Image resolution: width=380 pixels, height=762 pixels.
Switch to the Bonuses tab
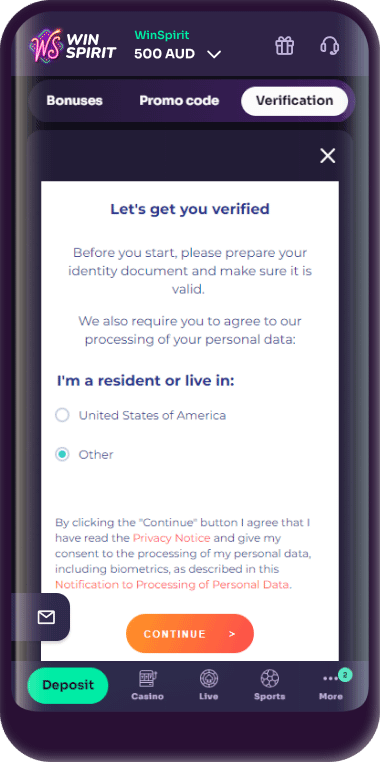[x=74, y=101]
